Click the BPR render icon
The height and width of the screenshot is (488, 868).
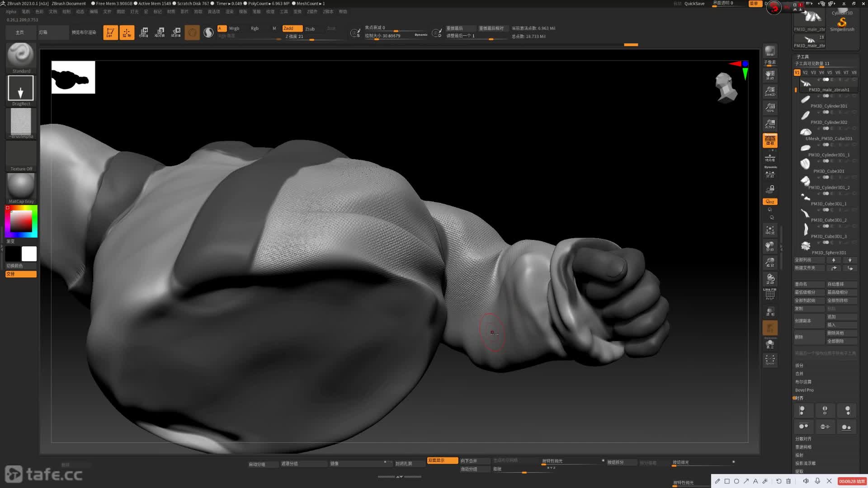(770, 51)
